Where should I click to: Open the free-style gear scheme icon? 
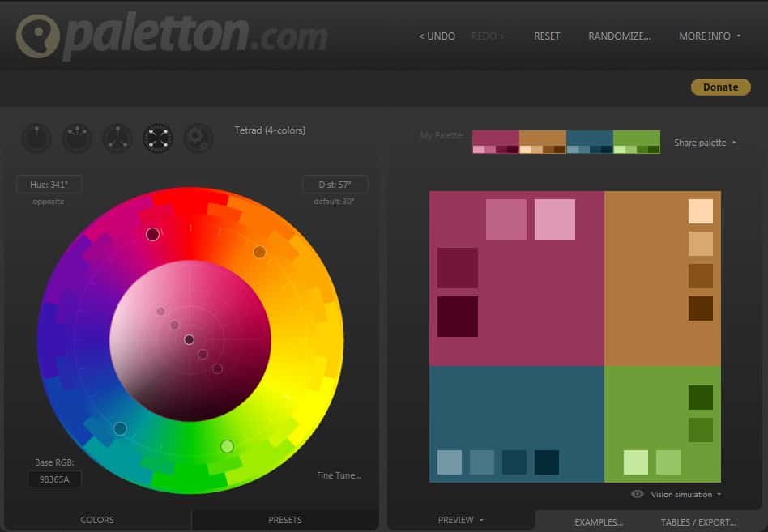pos(198,138)
